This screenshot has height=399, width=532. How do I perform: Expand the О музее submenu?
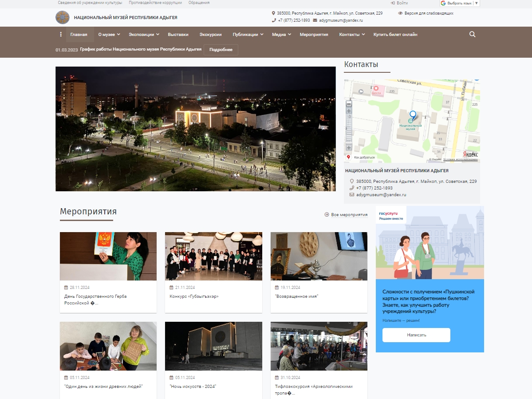tap(109, 34)
